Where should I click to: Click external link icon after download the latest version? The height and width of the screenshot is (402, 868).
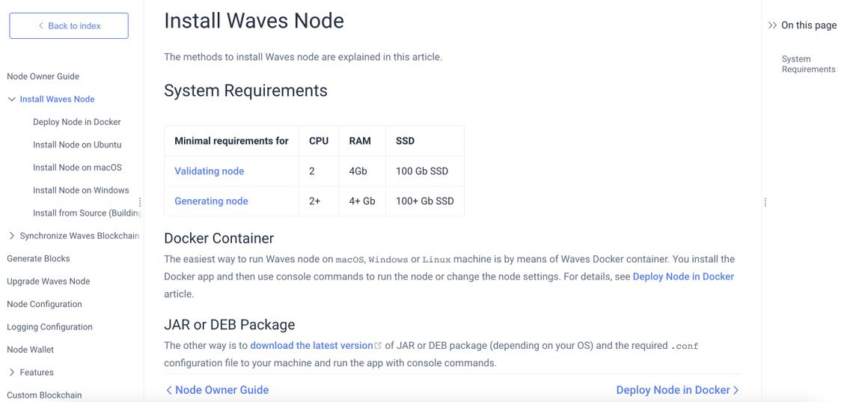pyautogui.click(x=378, y=346)
